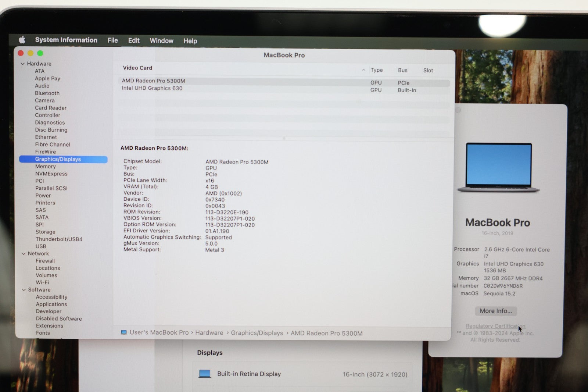588x392 pixels.
Task: Select Memory in the sidebar
Action: 45,167
